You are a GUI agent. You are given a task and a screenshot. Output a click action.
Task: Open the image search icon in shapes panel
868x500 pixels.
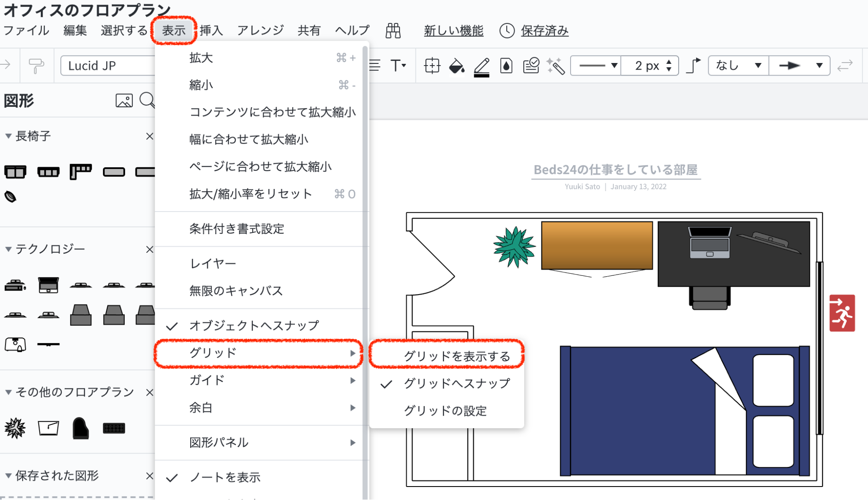(124, 100)
